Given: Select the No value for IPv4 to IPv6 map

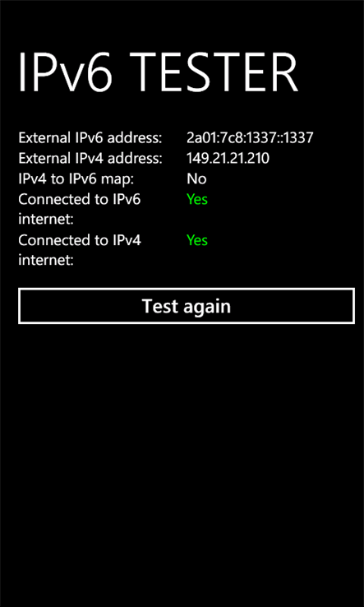Looking at the screenshot, I should (196, 178).
